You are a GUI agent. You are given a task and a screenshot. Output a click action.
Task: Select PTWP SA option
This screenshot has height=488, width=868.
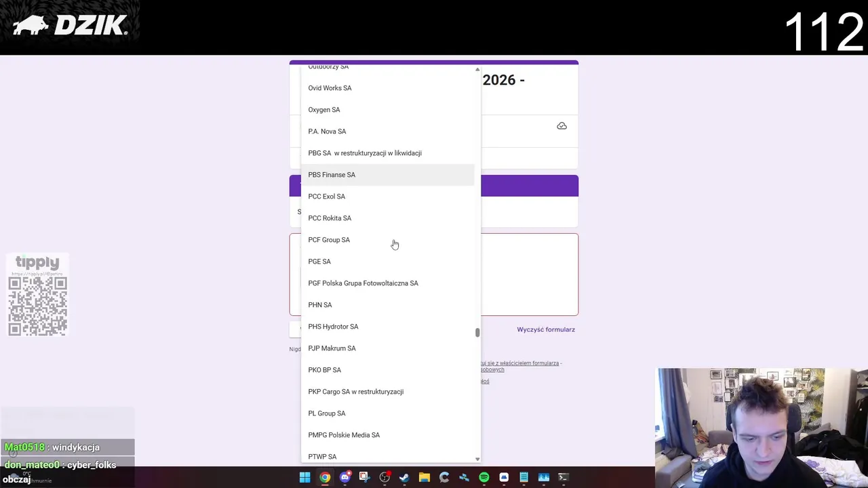coord(387,455)
